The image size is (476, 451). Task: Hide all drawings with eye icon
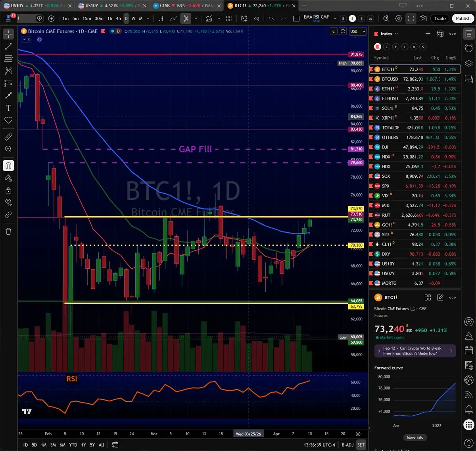point(8,202)
